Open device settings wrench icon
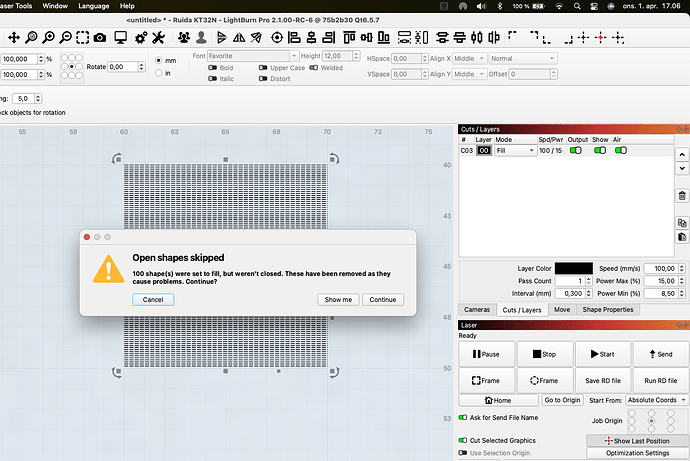The height and width of the screenshot is (461, 690). pos(160,37)
